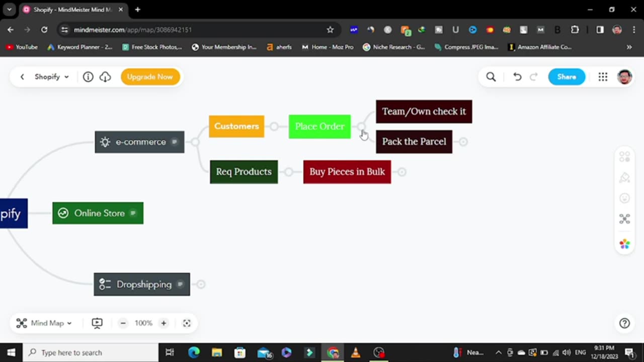The image size is (644, 362).
Task: Open the note icon on e-commerce node
Action: [x=175, y=142]
